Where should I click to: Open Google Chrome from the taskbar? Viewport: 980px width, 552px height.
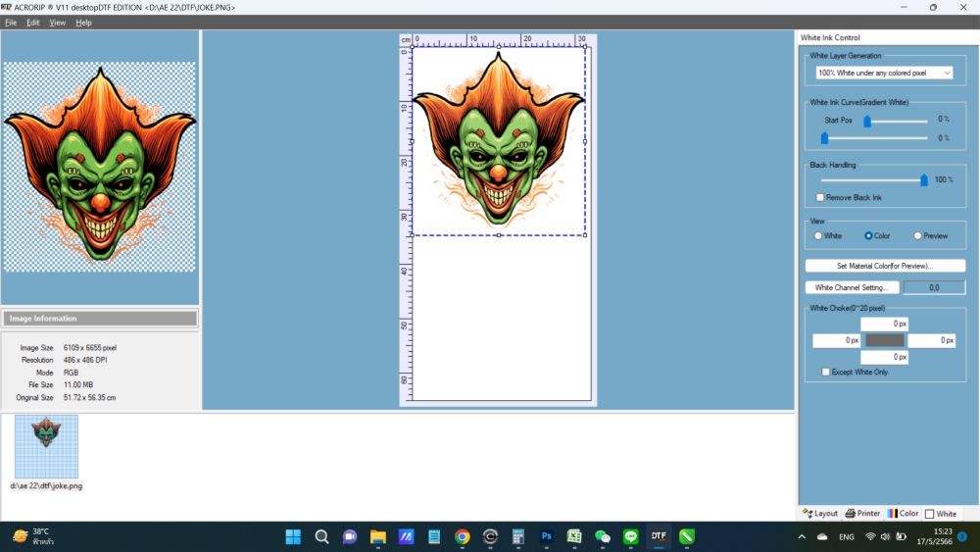(463, 536)
